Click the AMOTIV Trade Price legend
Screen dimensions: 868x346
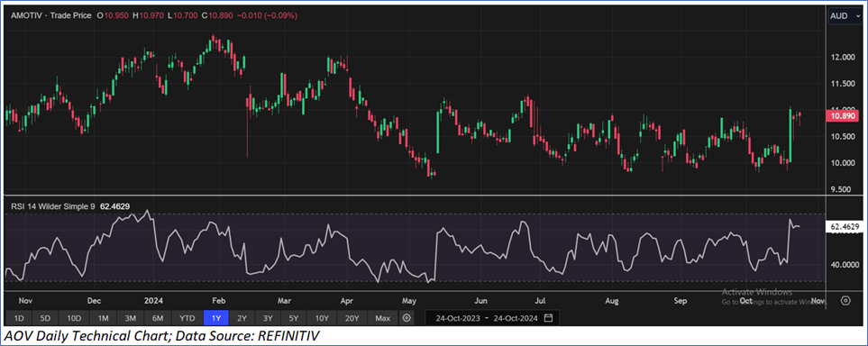coord(51,16)
